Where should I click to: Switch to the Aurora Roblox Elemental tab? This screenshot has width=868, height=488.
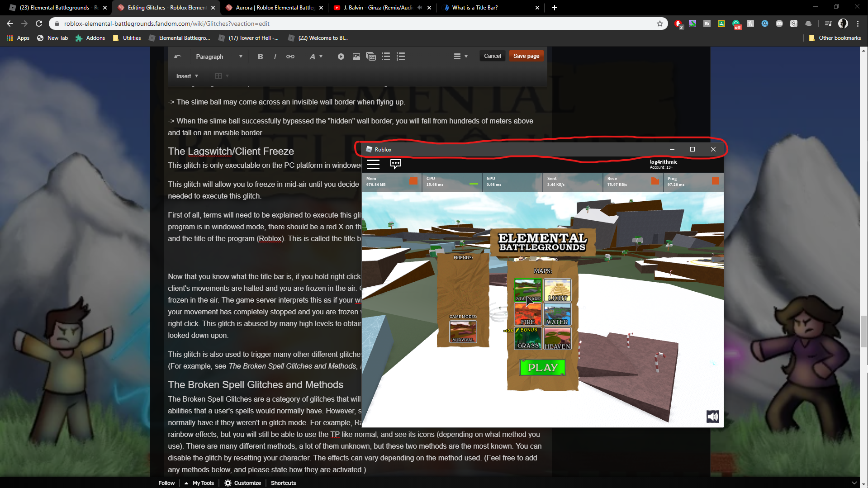tap(274, 8)
